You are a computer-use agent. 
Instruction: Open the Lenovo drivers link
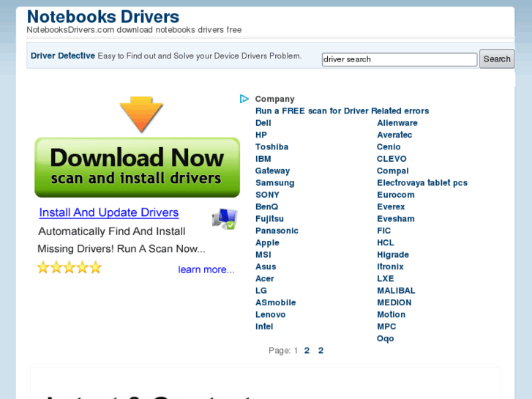click(x=271, y=315)
